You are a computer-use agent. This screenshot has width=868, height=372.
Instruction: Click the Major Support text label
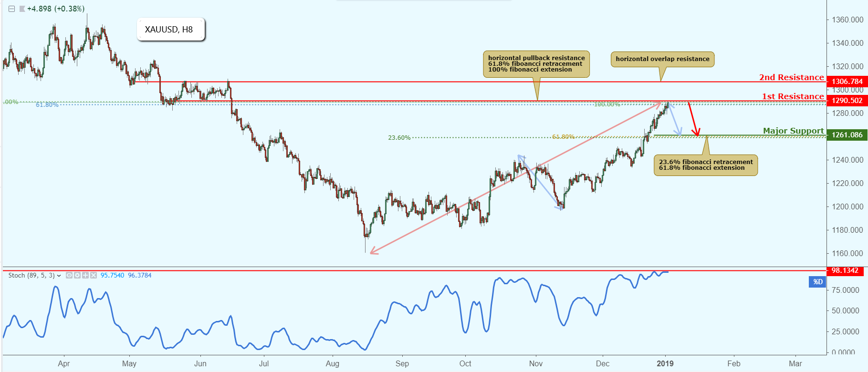(794, 131)
